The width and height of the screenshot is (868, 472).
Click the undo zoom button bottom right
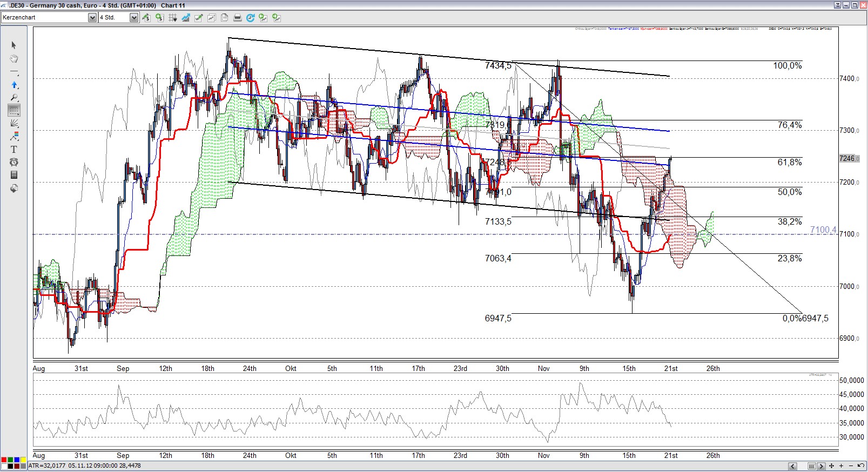tap(860, 466)
